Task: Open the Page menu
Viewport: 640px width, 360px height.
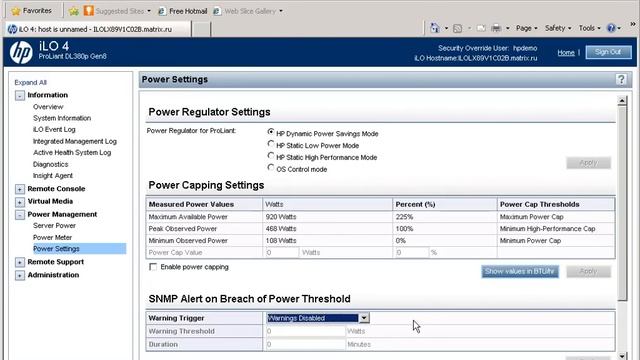Action: (527, 28)
